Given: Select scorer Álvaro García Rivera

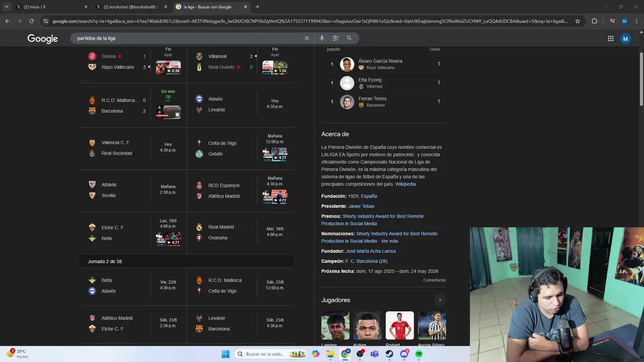Looking at the screenshot, I should pyautogui.click(x=383, y=64).
